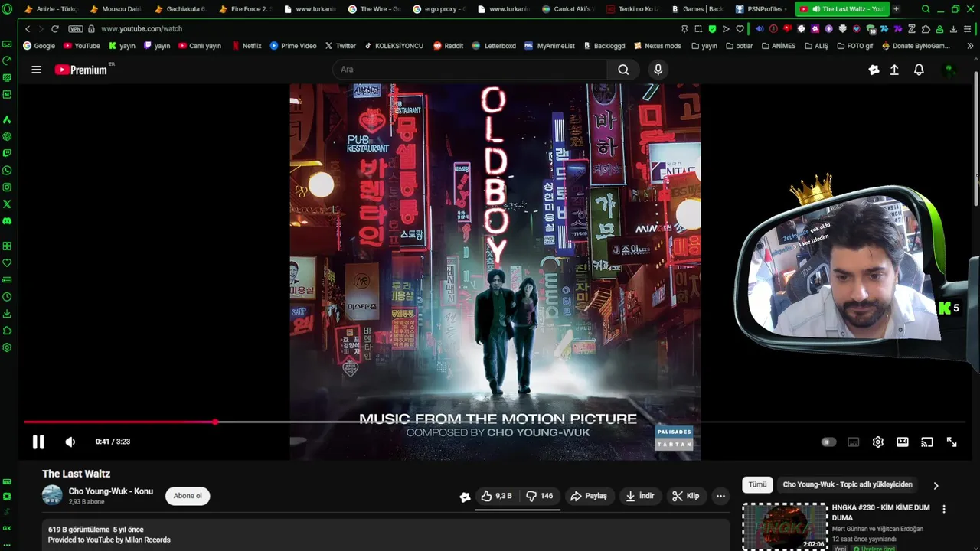Start voice search with the microphone
The height and width of the screenshot is (551, 980).
click(x=658, y=70)
